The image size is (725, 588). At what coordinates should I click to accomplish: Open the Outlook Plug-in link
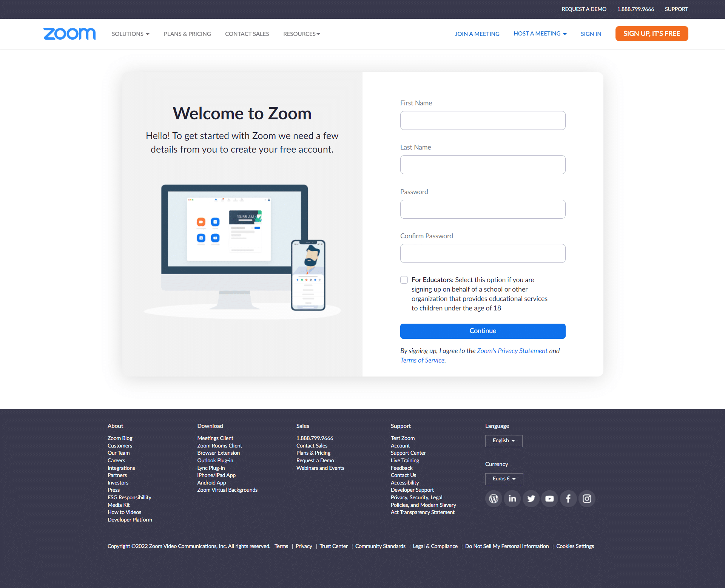215,460
